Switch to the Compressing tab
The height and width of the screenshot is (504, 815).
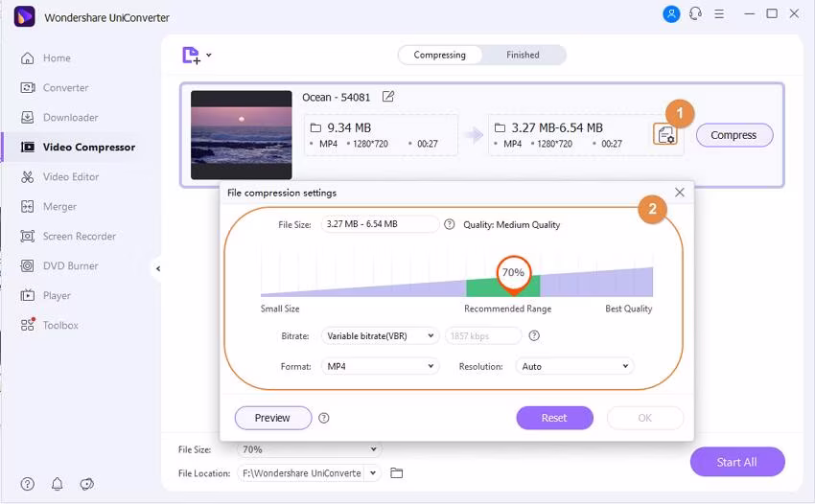coord(440,55)
